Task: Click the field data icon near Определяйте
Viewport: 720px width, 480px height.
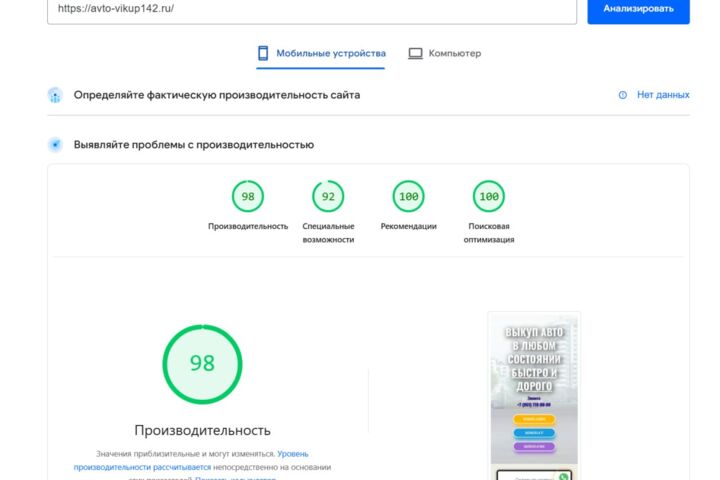Action: (55, 95)
